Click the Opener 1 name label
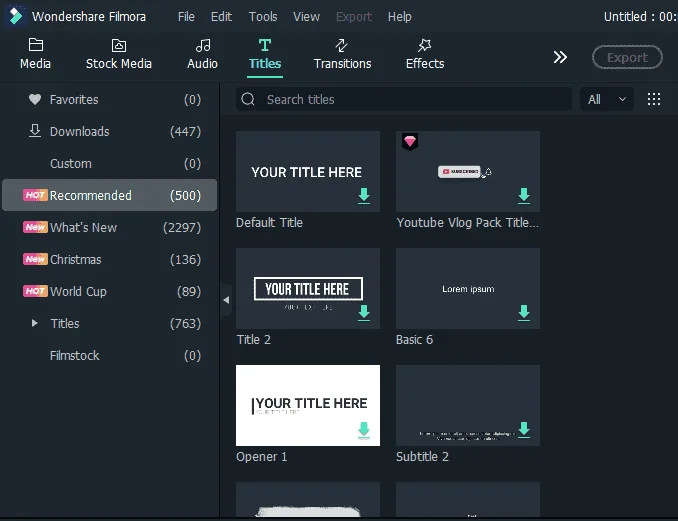The image size is (678, 521). (261, 457)
